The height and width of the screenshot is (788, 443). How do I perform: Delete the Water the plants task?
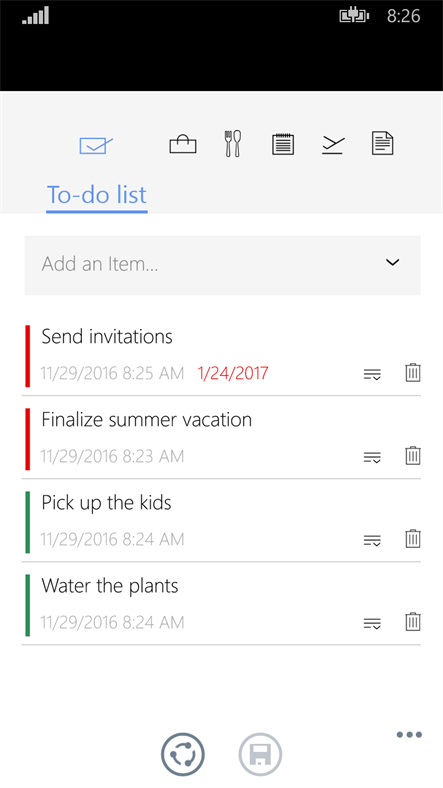click(x=413, y=622)
